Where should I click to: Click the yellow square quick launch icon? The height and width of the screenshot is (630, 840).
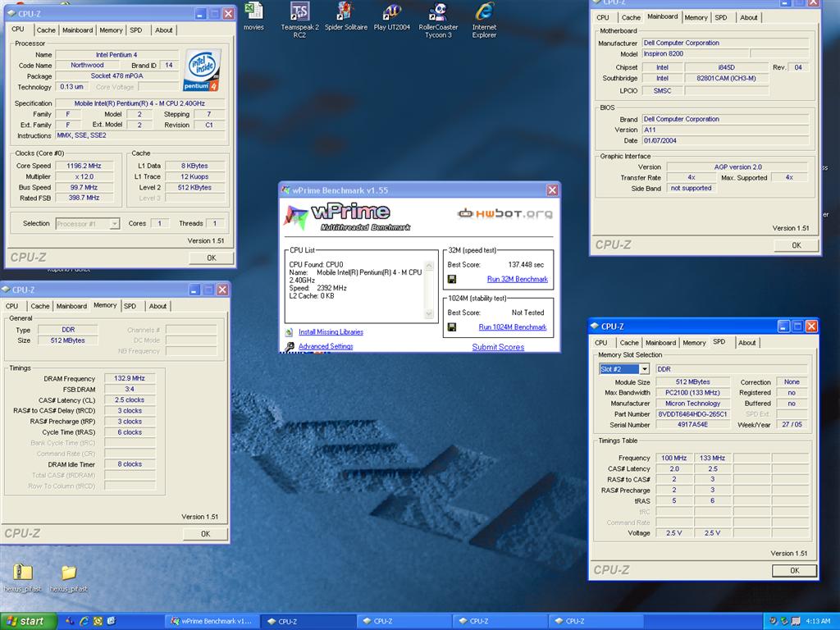click(98, 622)
